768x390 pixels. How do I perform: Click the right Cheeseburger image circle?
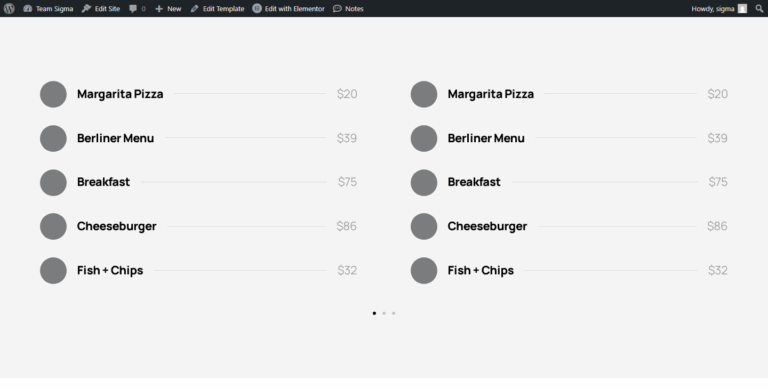[x=424, y=226]
